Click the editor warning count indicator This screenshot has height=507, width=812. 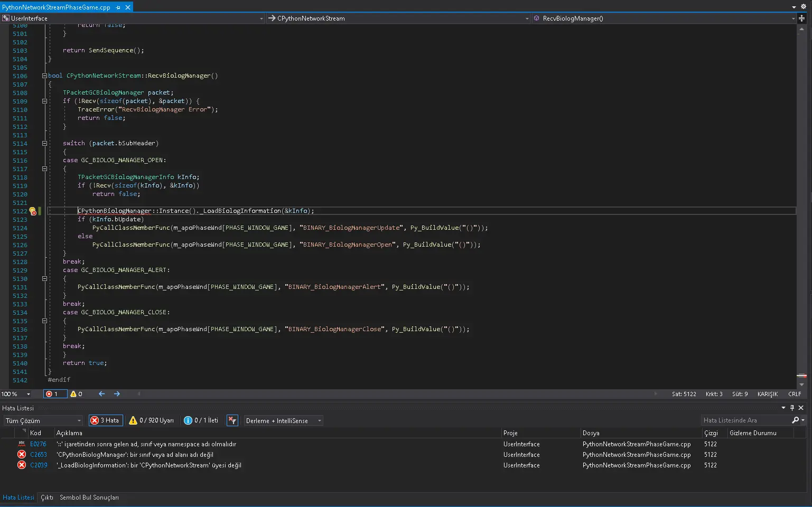pyautogui.click(x=76, y=394)
